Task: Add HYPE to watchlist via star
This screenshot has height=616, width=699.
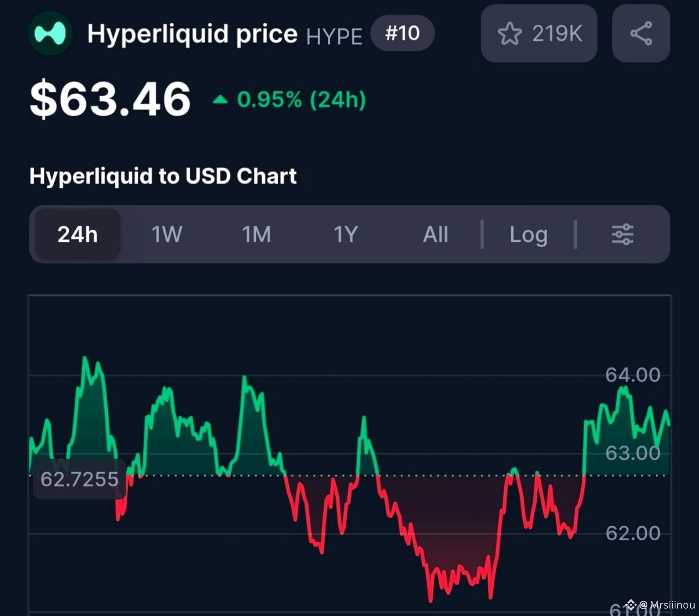Action: point(539,33)
